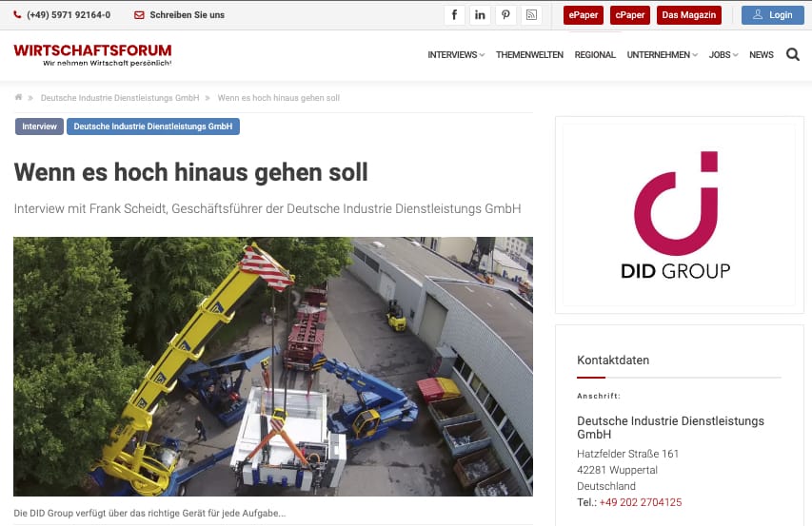Open the RSS feed icon
The image size is (812, 526).
coord(531,15)
